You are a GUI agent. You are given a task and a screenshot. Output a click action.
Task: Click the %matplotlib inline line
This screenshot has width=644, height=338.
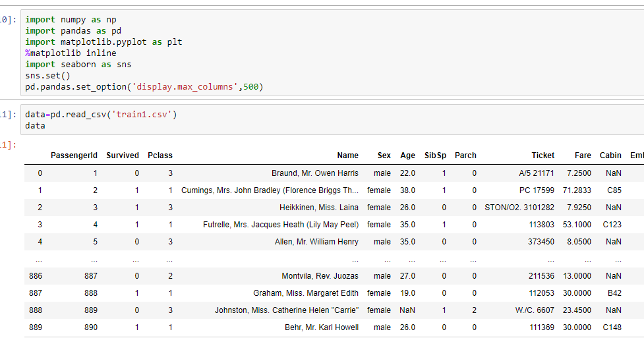click(71, 53)
